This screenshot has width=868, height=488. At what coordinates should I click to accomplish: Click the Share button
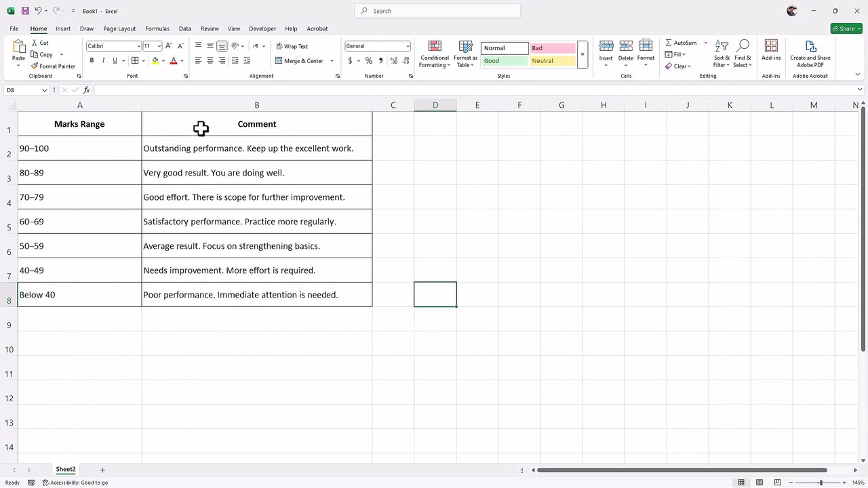click(846, 28)
